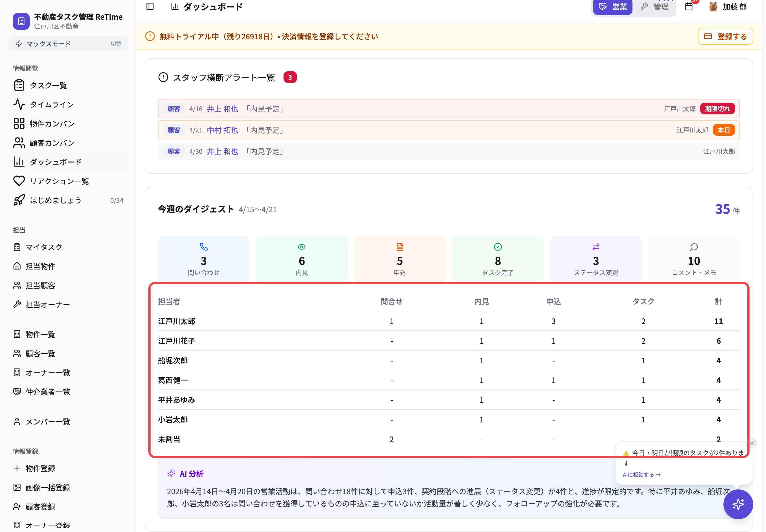766x532 pixels.
Task: Click the 登録する payment button
Action: point(725,36)
